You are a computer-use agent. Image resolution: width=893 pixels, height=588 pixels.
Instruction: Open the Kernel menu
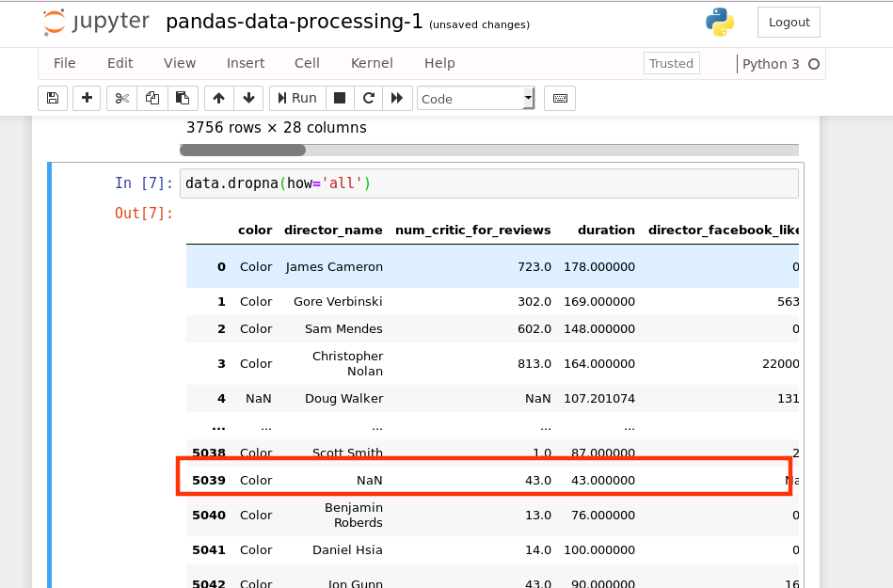point(371,63)
